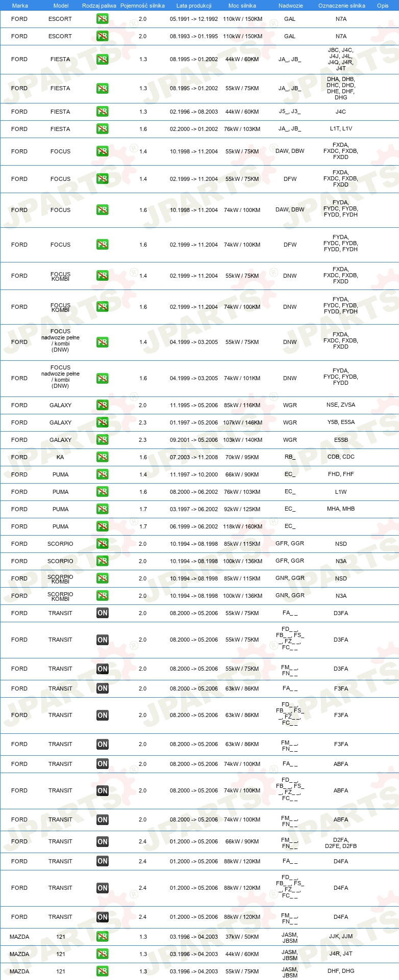Select the Lata produkcji column header
399x980 pixels.
click(194, 6)
